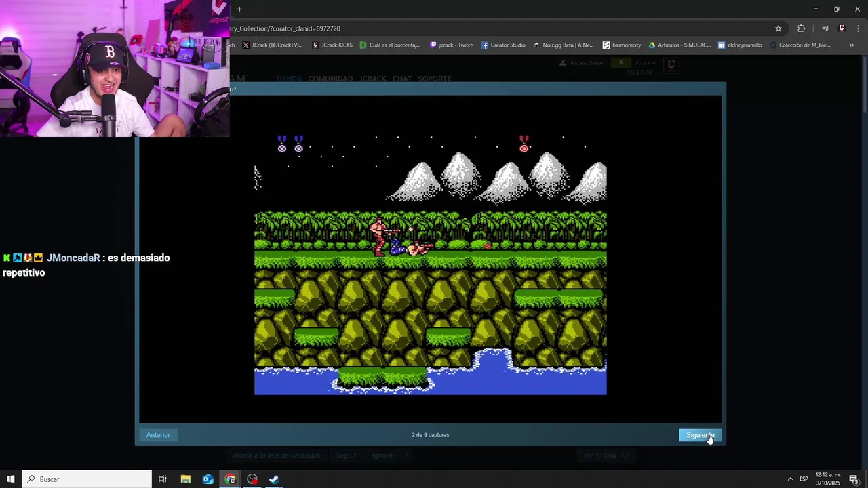Click the address bar URL
This screenshot has height=488, width=868.
pyautogui.click(x=285, y=28)
